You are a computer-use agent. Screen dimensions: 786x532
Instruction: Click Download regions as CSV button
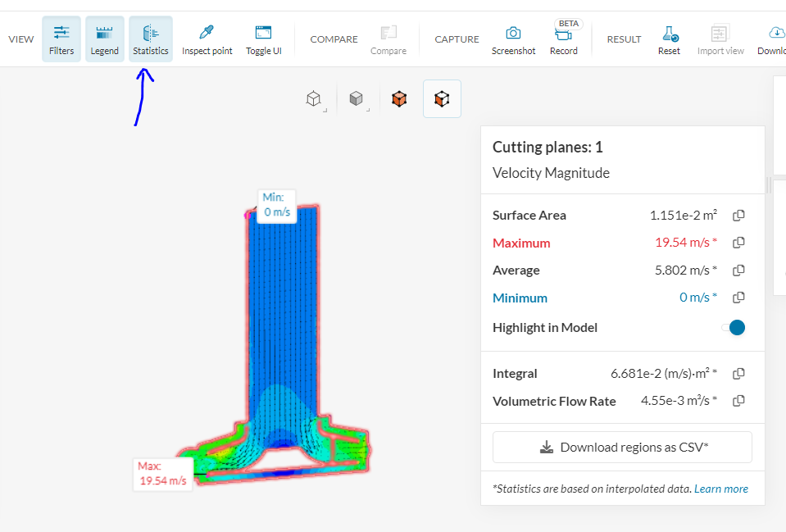(622, 448)
